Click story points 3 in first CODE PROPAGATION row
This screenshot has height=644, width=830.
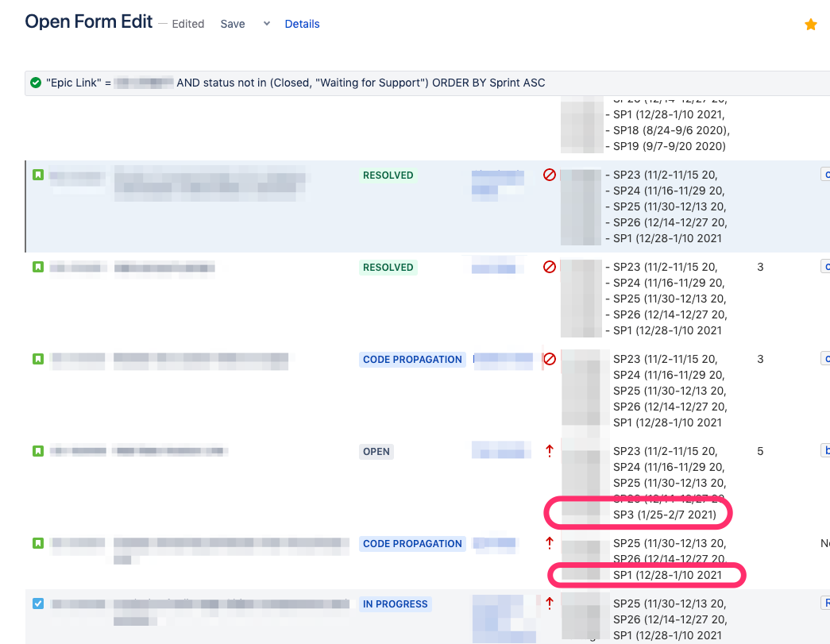(x=760, y=359)
